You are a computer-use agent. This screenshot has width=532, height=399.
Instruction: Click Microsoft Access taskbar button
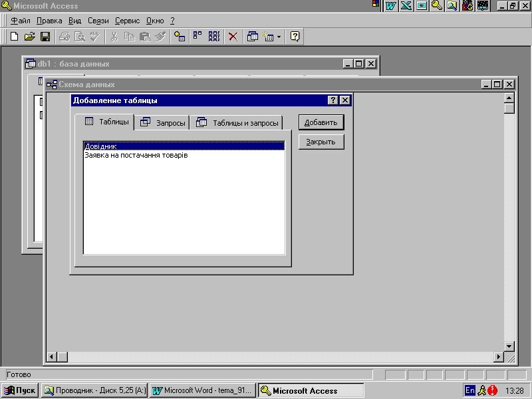tap(311, 390)
